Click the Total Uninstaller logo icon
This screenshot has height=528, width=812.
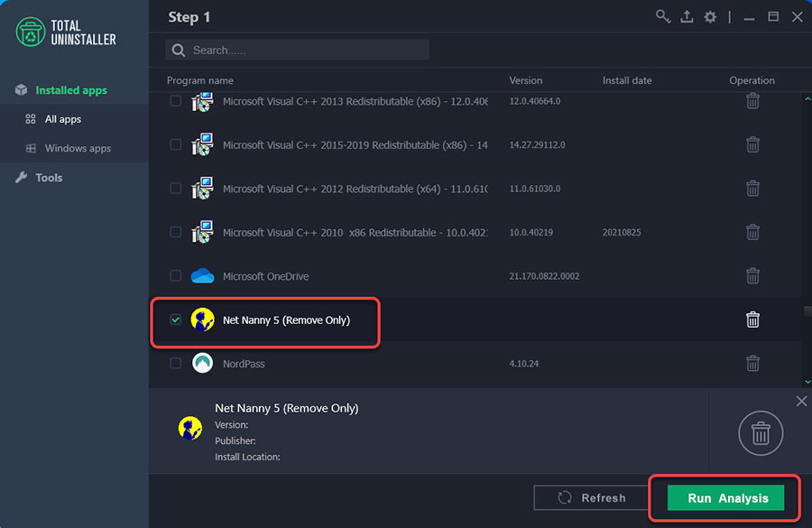(30, 32)
